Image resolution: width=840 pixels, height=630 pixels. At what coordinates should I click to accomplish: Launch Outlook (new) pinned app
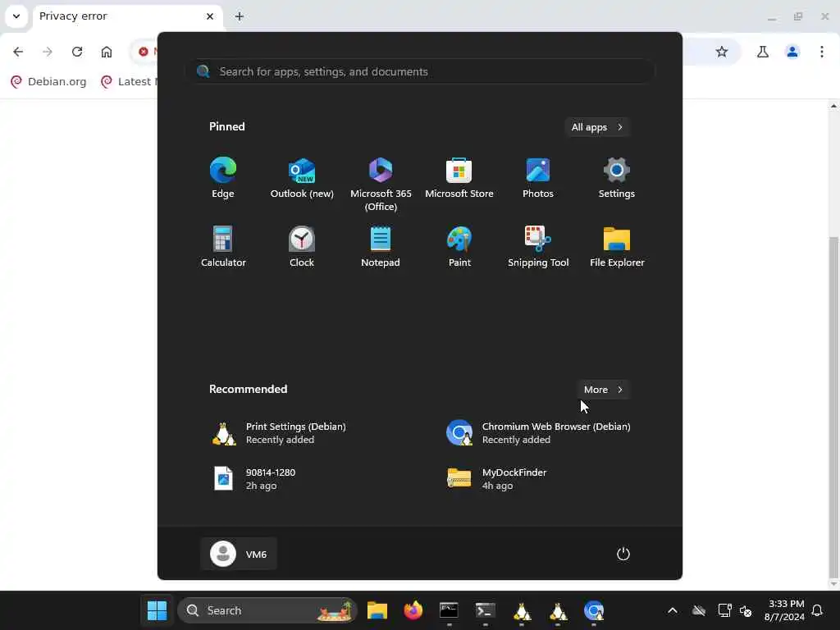coord(302,178)
